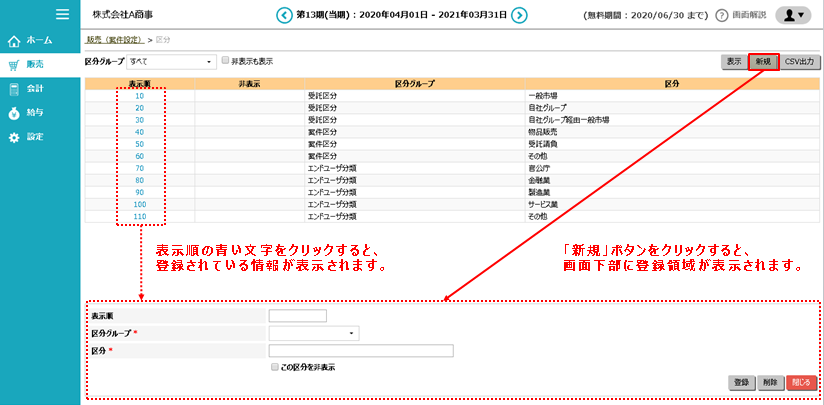The height and width of the screenshot is (405, 824).
Task: Open record with display order 30
Action: (140, 120)
